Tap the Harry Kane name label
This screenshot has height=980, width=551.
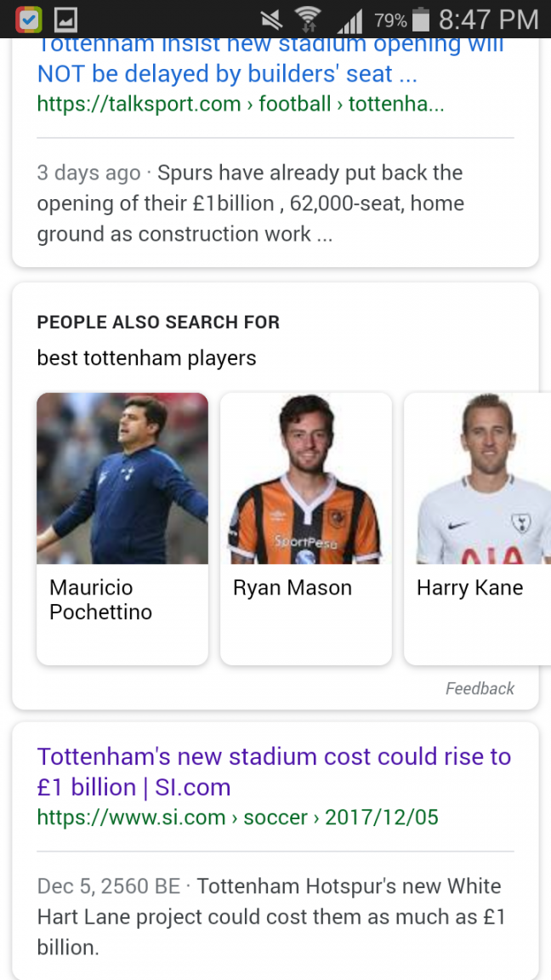469,588
